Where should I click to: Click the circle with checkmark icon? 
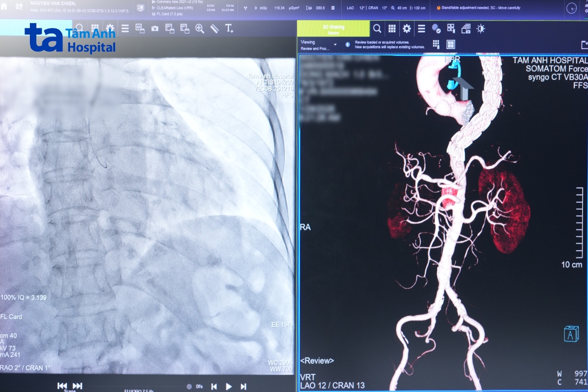click(x=436, y=28)
